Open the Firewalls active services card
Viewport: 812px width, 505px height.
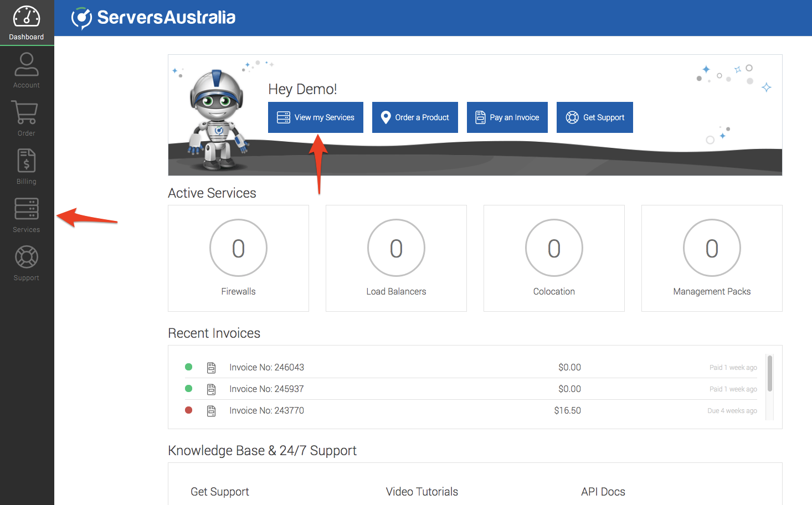(x=238, y=259)
